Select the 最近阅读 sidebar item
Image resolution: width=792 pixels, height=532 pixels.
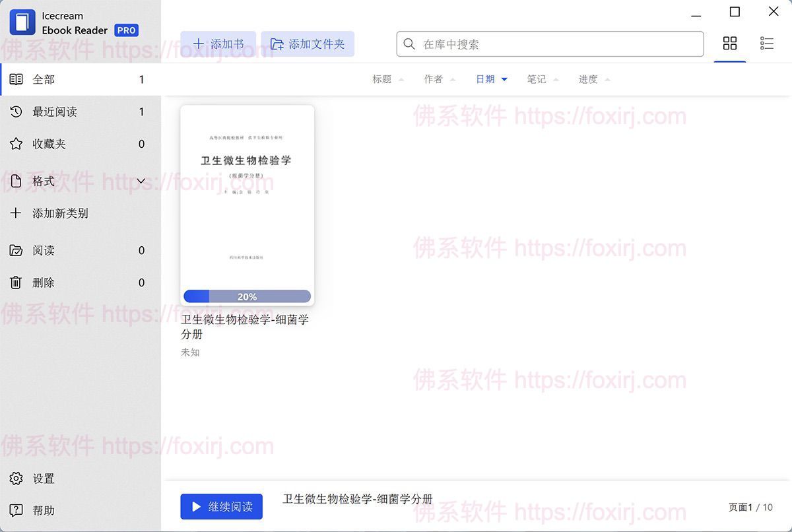click(x=57, y=112)
